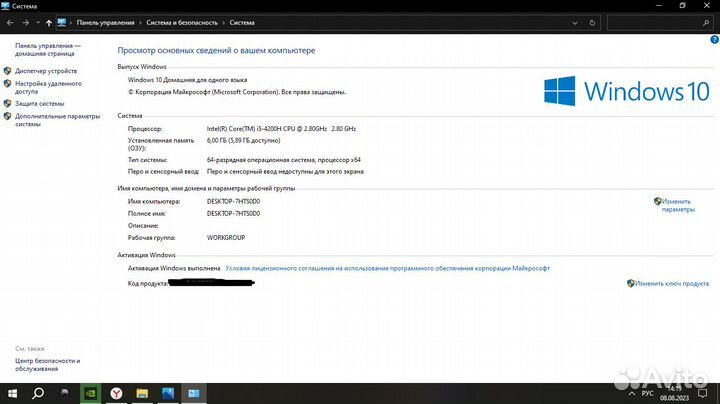Open Центр безопасности и обслуживания
Viewport: 720px width, 404px height.
pos(48,365)
